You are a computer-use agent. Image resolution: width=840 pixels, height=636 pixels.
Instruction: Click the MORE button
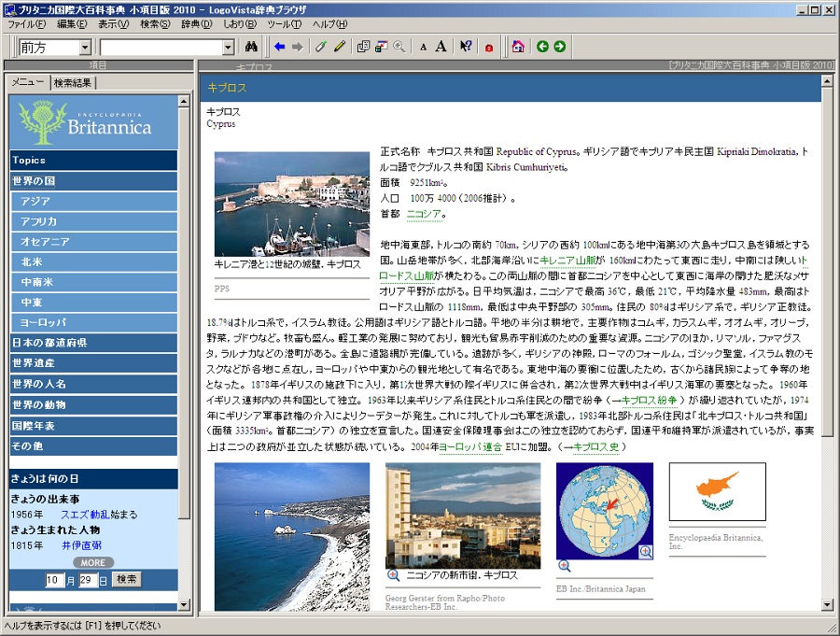[x=93, y=562]
